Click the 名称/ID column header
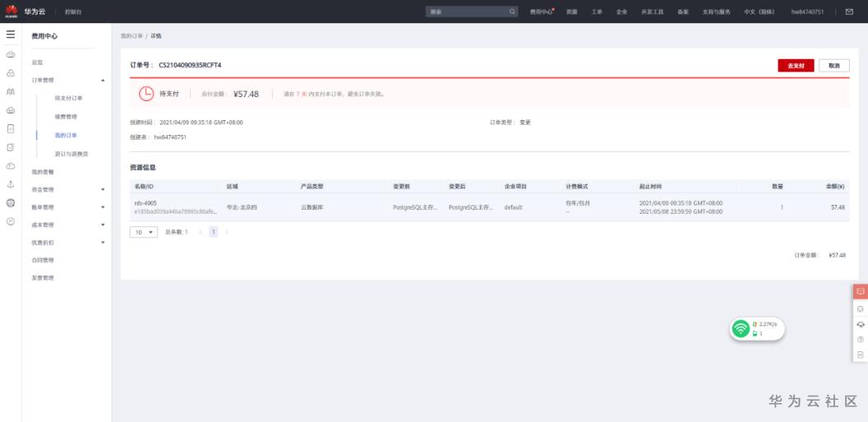The width and height of the screenshot is (868, 422). pyautogui.click(x=144, y=187)
